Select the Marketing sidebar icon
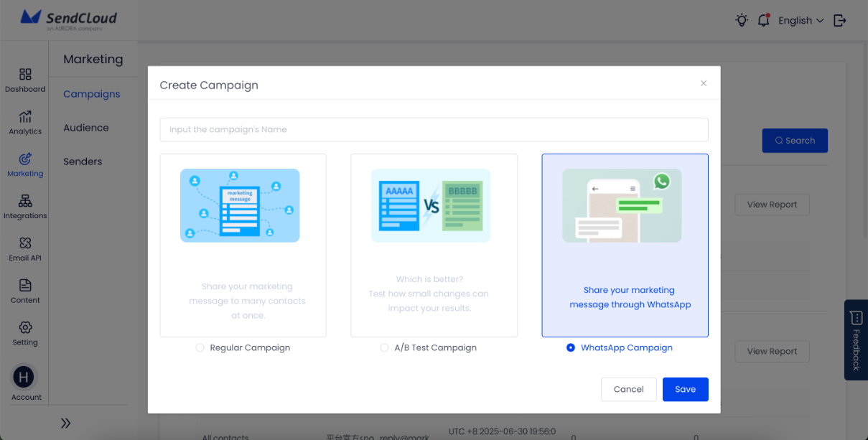The width and height of the screenshot is (868, 440). tap(25, 164)
